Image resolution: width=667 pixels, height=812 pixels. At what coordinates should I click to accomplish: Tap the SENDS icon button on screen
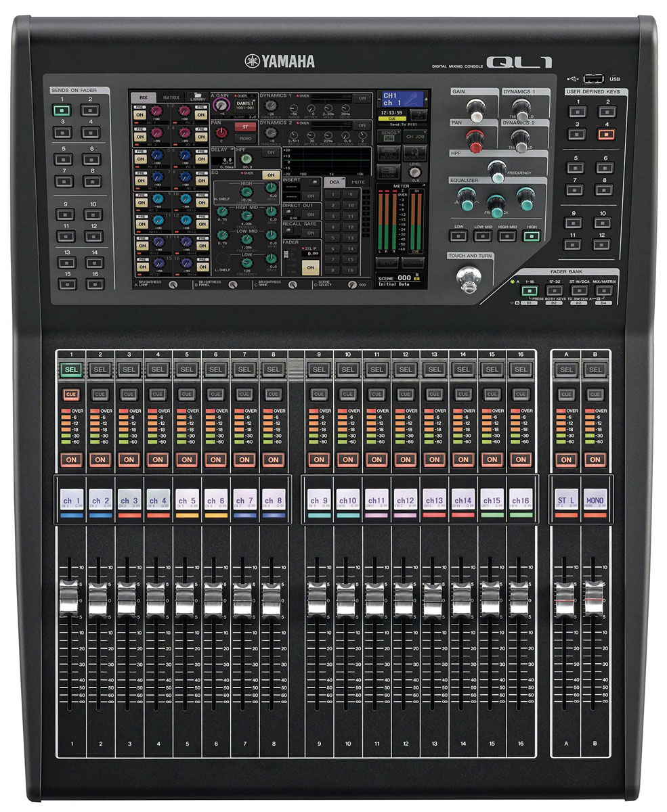pyautogui.click(x=389, y=135)
